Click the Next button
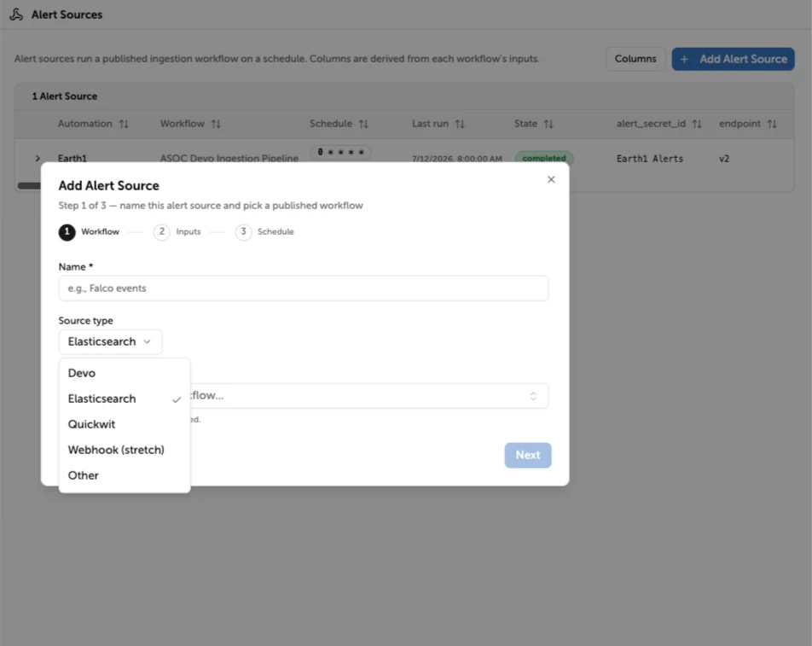The image size is (812, 646). pyautogui.click(x=528, y=455)
